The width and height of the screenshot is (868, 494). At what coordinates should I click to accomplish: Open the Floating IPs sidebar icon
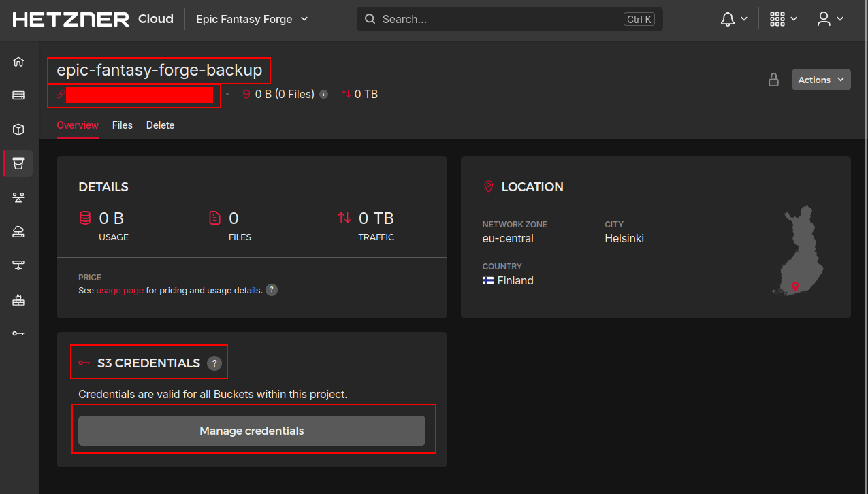coord(18,231)
